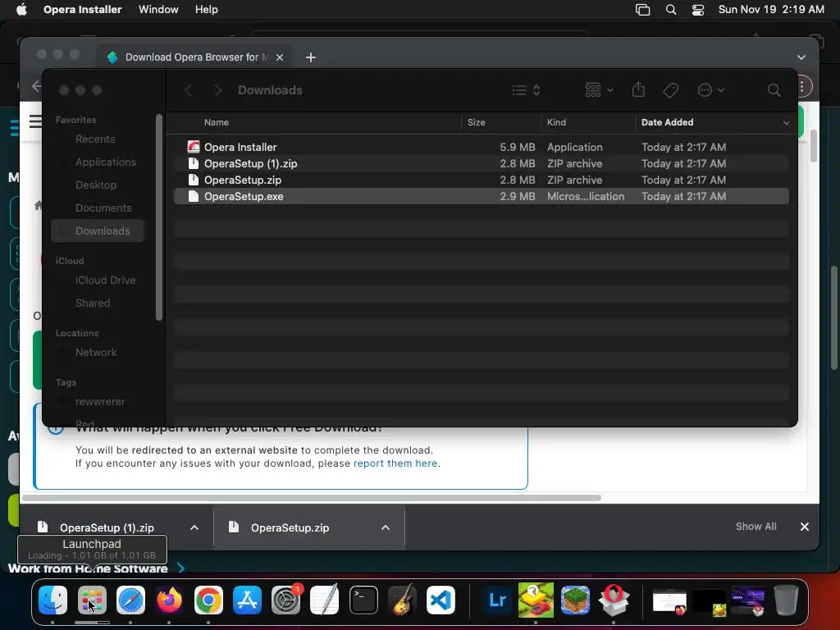840x630 pixels.
Task: Open the 'report them here' link
Action: [x=395, y=463]
